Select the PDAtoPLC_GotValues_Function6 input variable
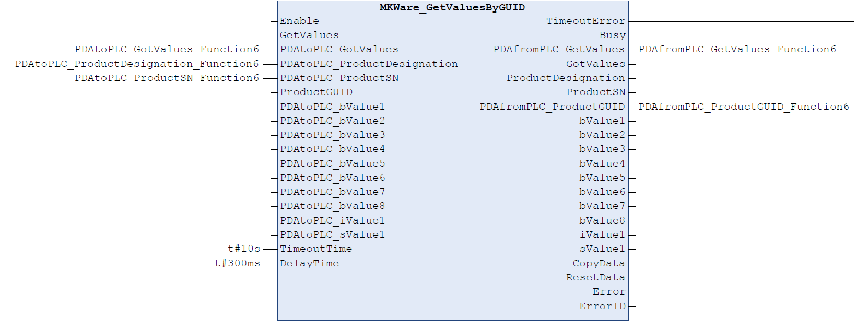Screen dimensions: 868x329 167,50
